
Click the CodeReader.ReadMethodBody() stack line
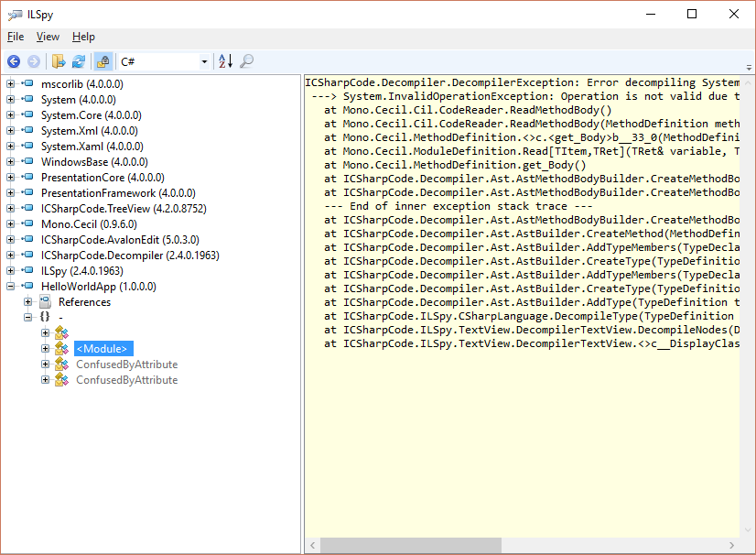[468, 110]
